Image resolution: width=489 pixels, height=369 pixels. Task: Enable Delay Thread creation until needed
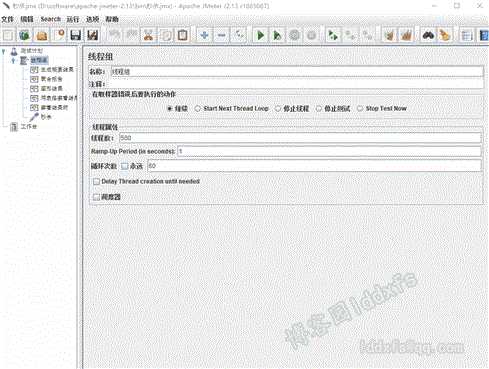point(96,181)
